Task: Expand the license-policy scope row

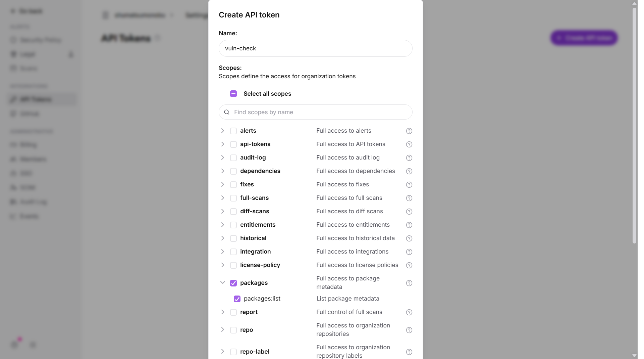Action: [x=222, y=265]
